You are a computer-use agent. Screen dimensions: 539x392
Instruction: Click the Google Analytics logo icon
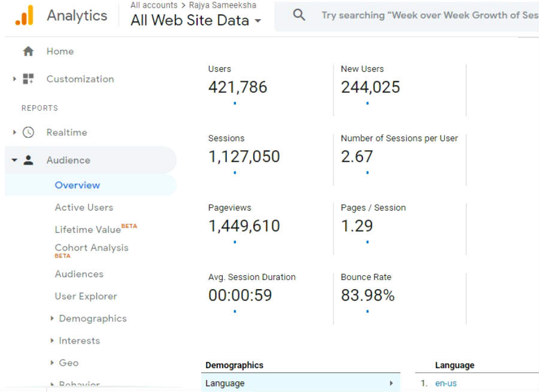25,15
